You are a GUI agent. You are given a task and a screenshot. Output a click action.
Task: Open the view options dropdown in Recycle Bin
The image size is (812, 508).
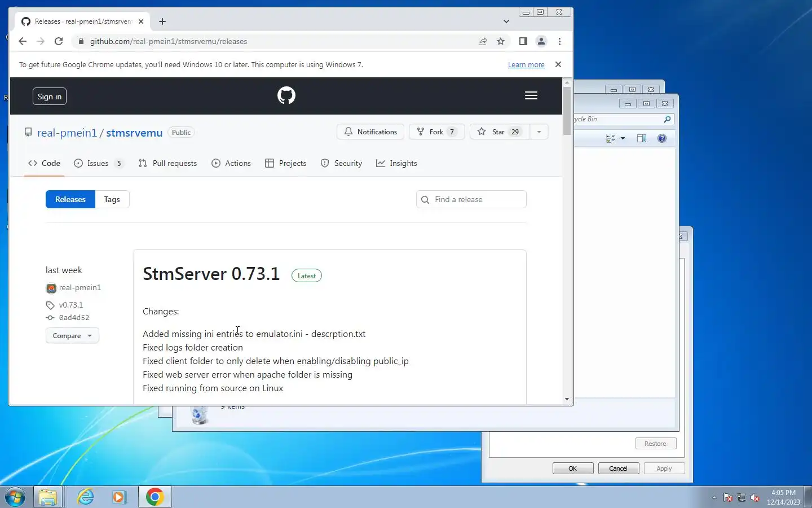pyautogui.click(x=623, y=138)
